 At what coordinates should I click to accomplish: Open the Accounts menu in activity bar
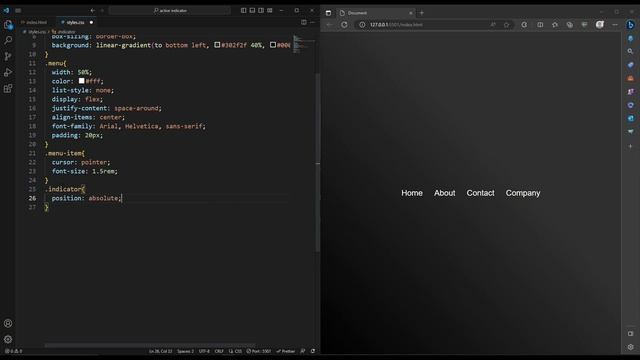pyautogui.click(x=8, y=323)
